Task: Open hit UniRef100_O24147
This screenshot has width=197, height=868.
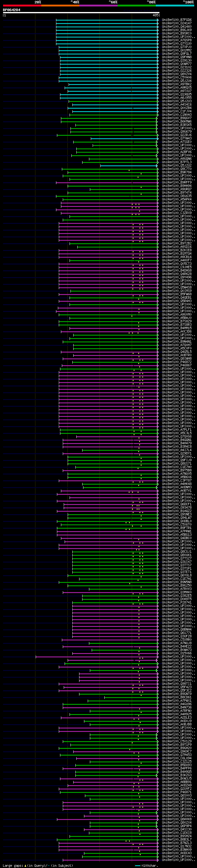Action: [x=176, y=24]
